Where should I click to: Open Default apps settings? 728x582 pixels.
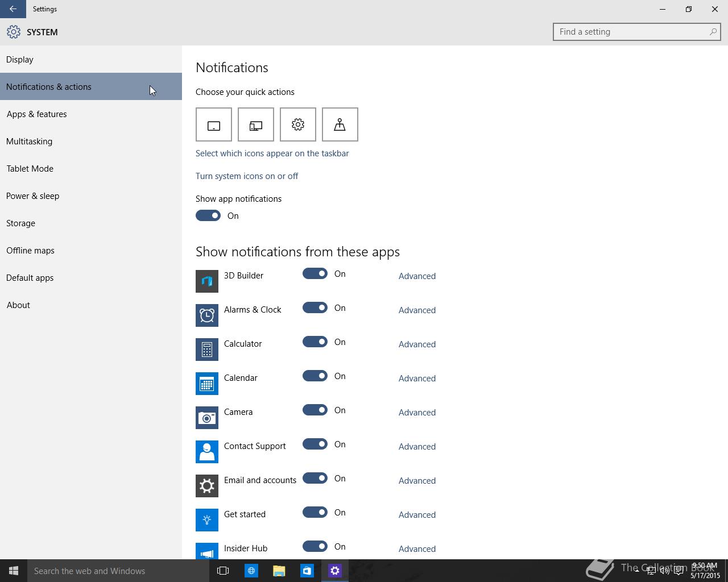(91, 277)
